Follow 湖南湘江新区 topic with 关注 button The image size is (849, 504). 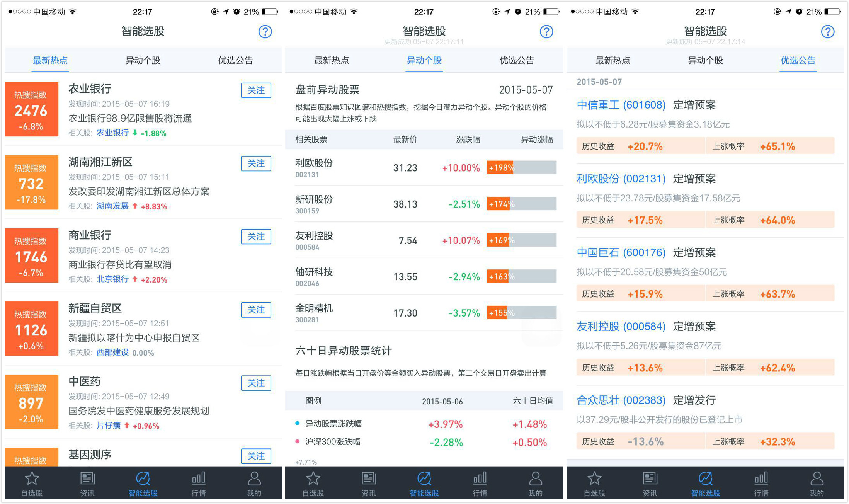pyautogui.click(x=256, y=163)
